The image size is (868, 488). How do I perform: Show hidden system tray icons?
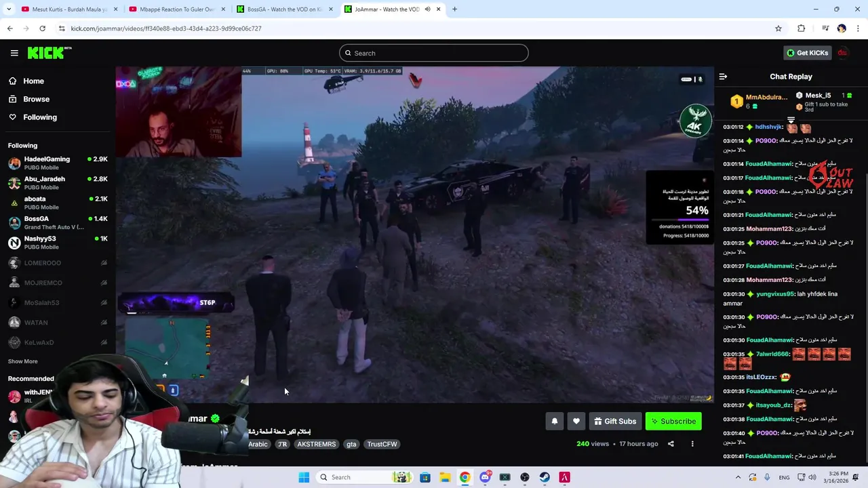(738, 477)
